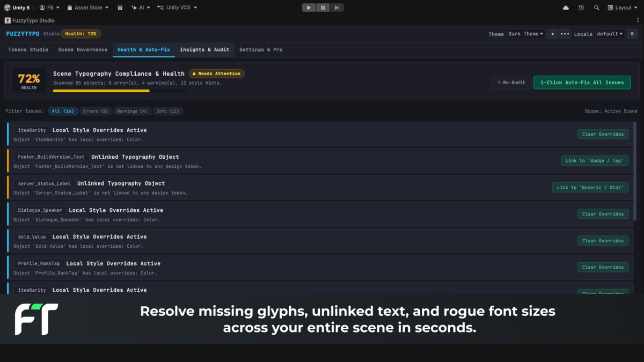The width and height of the screenshot is (644, 362).
Task: Select the Info (12) filter chip
Action: [168, 111]
